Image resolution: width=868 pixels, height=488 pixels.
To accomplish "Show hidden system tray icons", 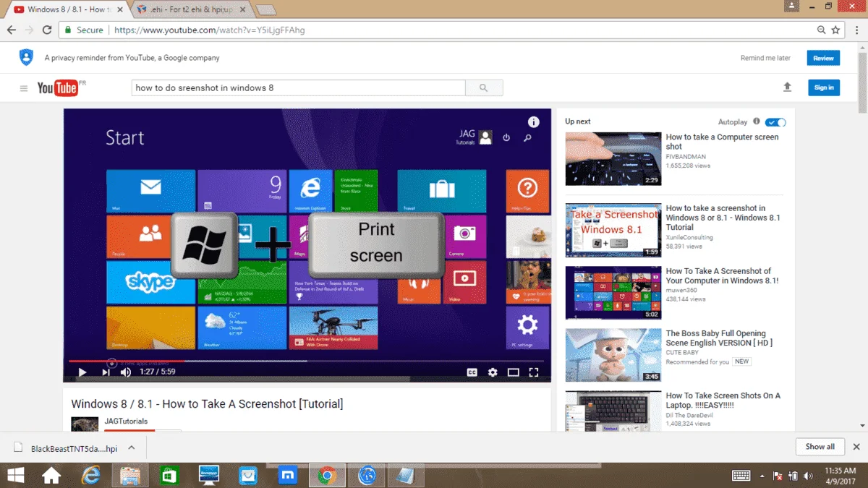I will coord(762,476).
